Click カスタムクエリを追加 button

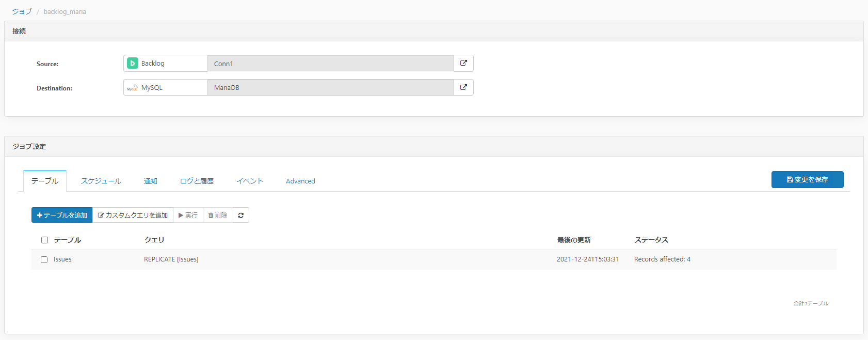pos(133,215)
